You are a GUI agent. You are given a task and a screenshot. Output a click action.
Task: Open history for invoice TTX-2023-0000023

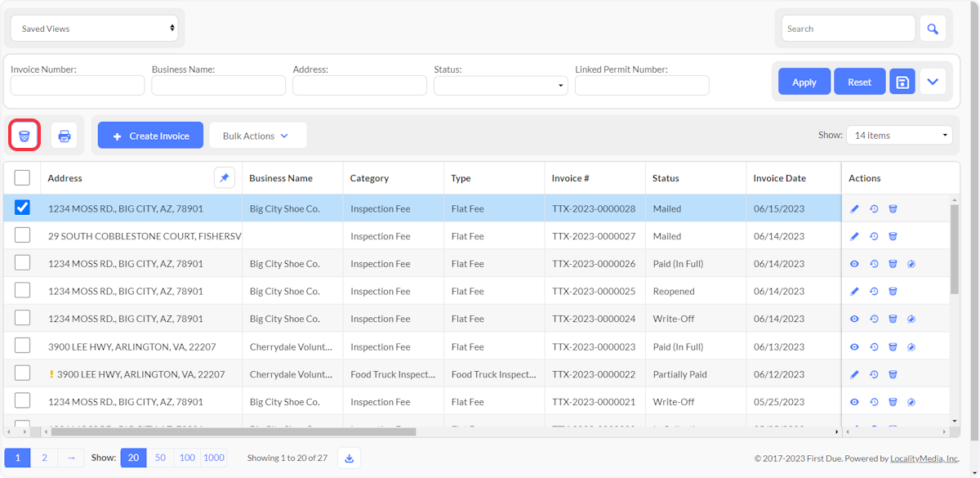(874, 346)
